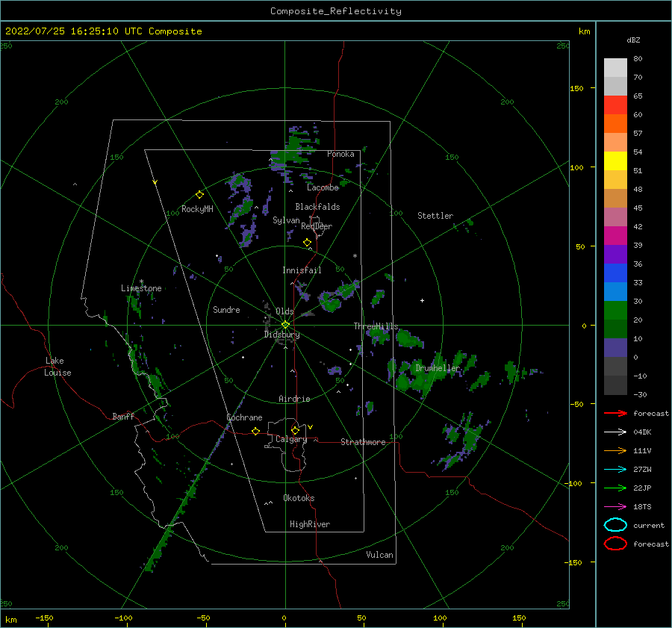The height and width of the screenshot is (628, 672).
Task: Click the Airdrie city label
Action: [x=294, y=399]
